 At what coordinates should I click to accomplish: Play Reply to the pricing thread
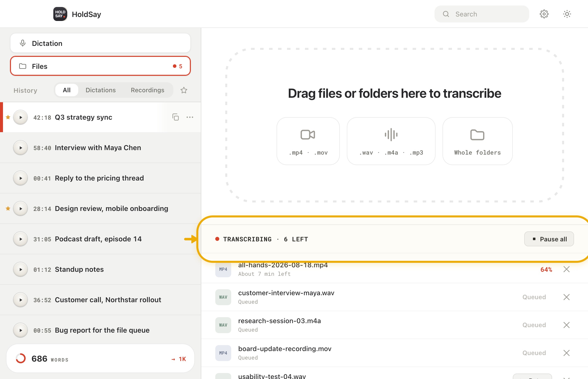pos(20,178)
